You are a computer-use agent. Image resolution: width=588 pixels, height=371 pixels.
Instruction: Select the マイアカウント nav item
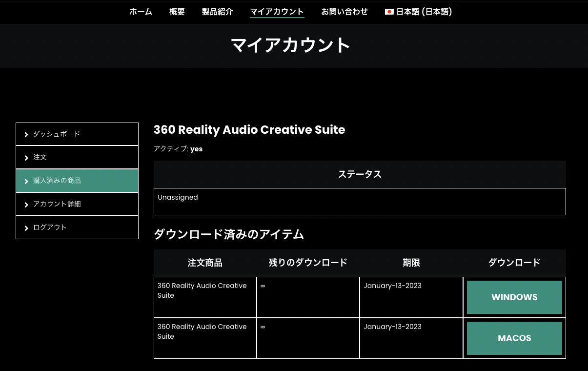coord(277,12)
